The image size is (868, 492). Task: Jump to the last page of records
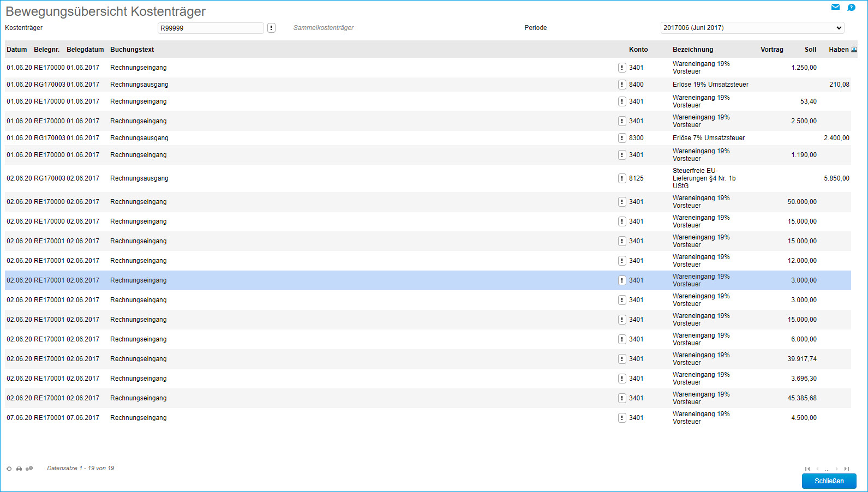coord(846,469)
